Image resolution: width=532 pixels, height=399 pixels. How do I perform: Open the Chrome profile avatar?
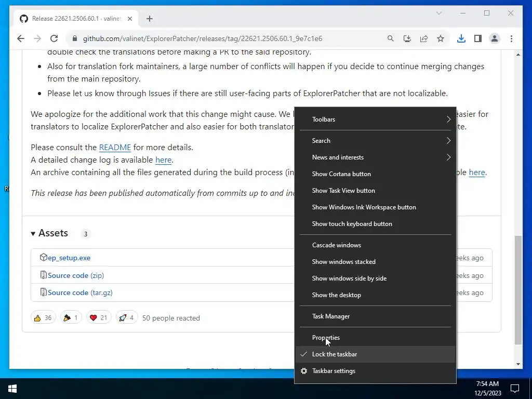(x=495, y=38)
